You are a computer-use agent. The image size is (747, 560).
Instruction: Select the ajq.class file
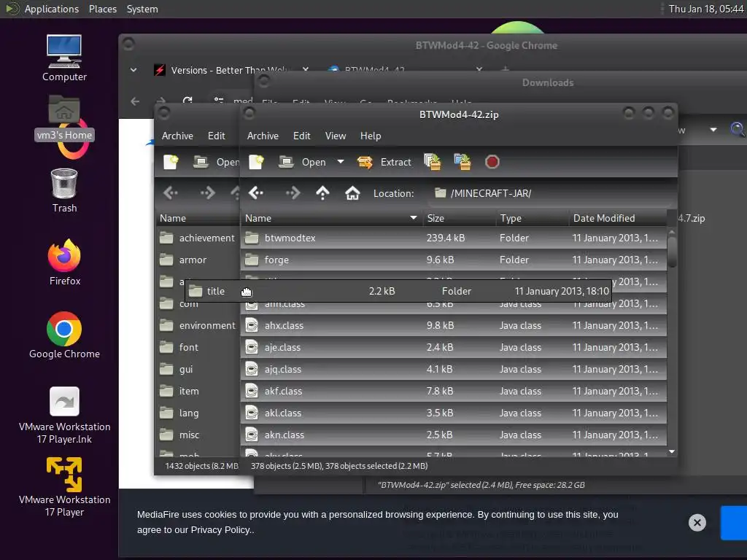(454, 370)
